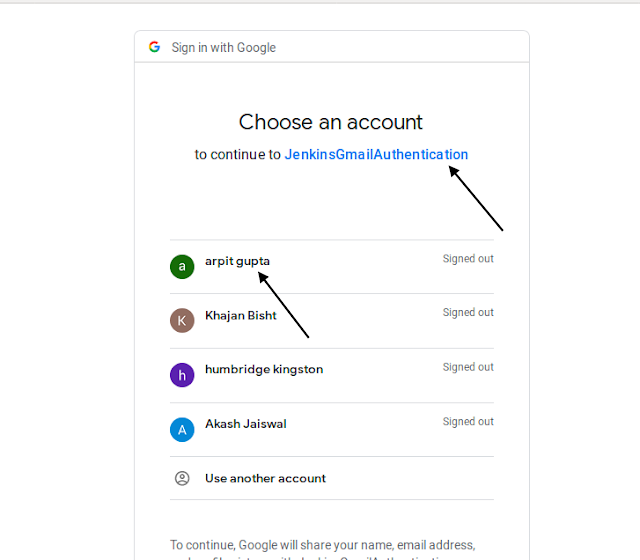The width and height of the screenshot is (640, 560).
Task: Choose the Khajan Bisht account name
Action: point(241,316)
